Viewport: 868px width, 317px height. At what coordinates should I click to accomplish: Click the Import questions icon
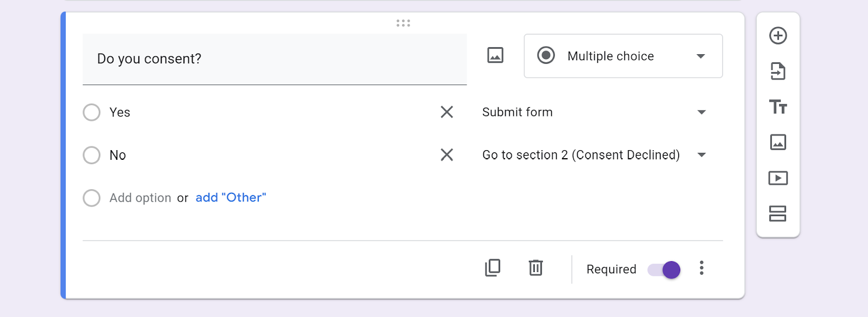(778, 71)
